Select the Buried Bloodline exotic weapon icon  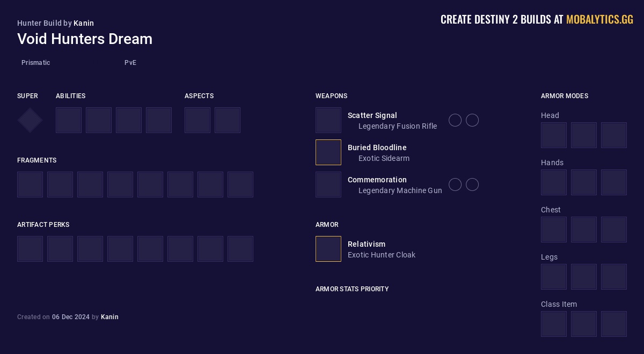[328, 152]
